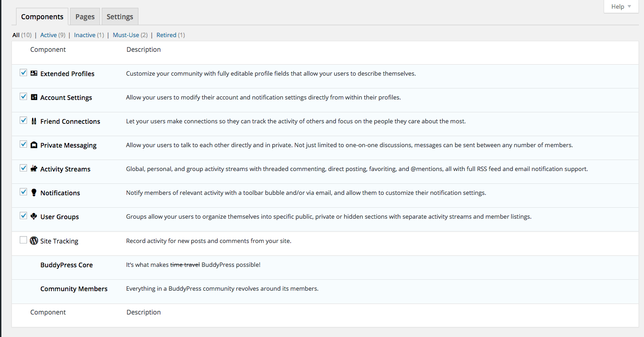Click the Friend Connections icon

(x=34, y=121)
